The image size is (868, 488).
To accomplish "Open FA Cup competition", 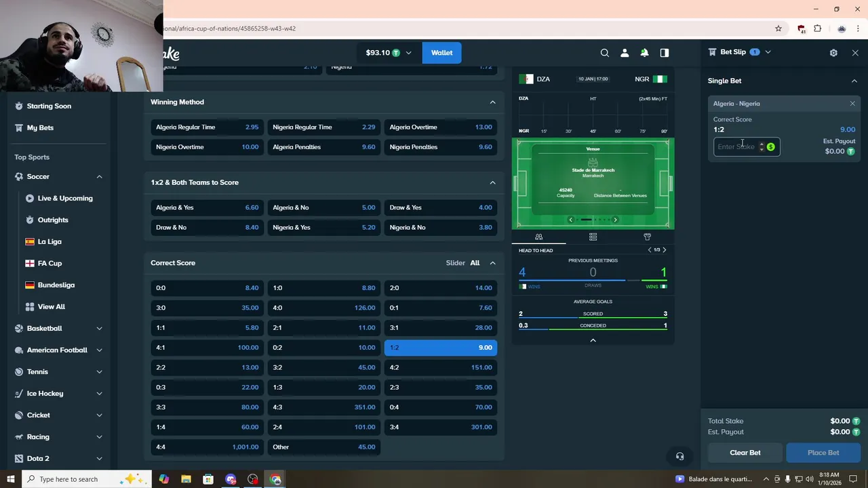I will coord(50,264).
